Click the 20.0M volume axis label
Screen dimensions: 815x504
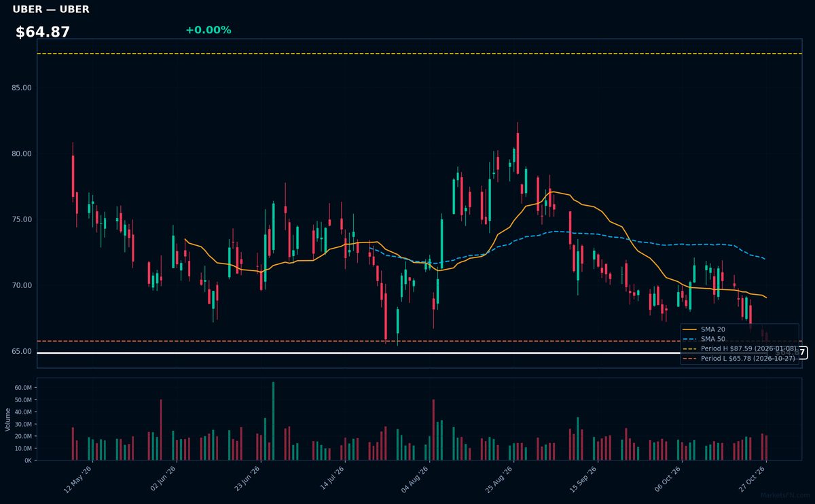(23, 436)
